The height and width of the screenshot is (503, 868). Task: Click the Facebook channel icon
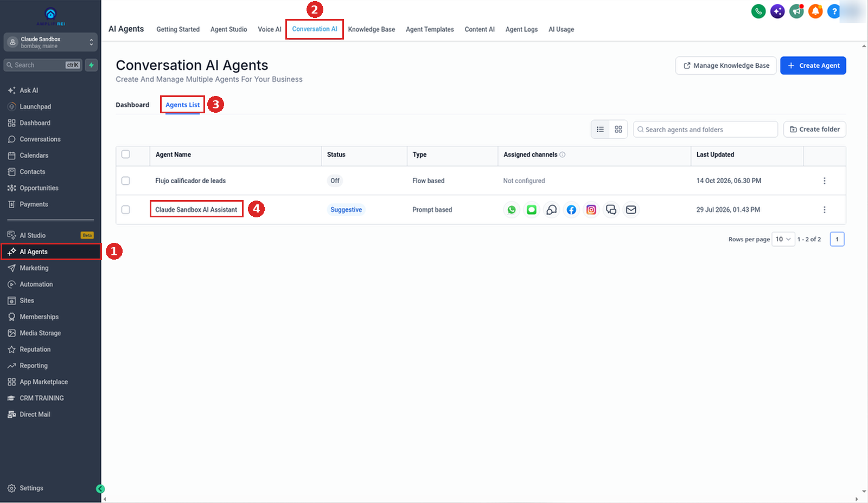point(571,210)
